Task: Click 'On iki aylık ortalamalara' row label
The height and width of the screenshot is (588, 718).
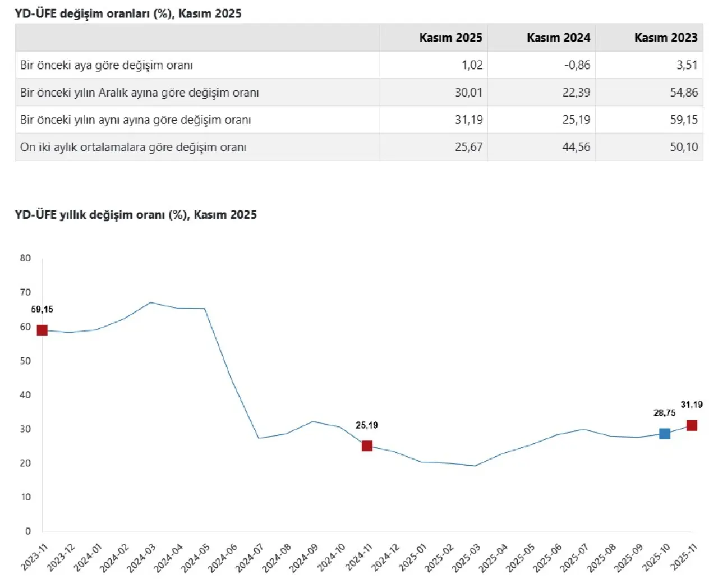Action: tap(134, 147)
